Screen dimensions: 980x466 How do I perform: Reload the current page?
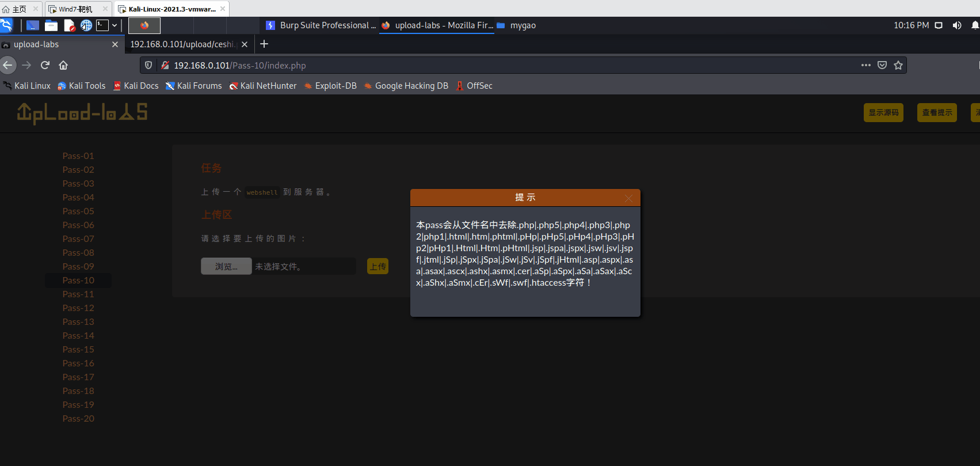point(45,65)
